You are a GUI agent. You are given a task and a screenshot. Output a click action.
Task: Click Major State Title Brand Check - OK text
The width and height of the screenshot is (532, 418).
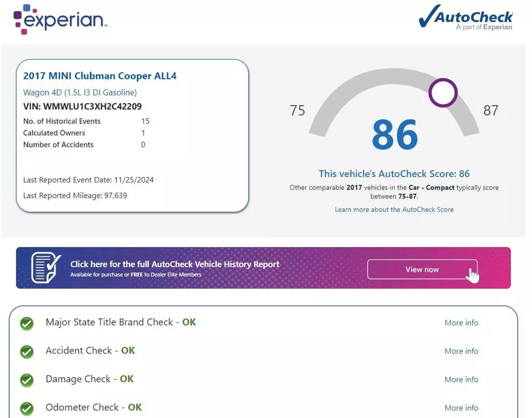click(x=121, y=322)
